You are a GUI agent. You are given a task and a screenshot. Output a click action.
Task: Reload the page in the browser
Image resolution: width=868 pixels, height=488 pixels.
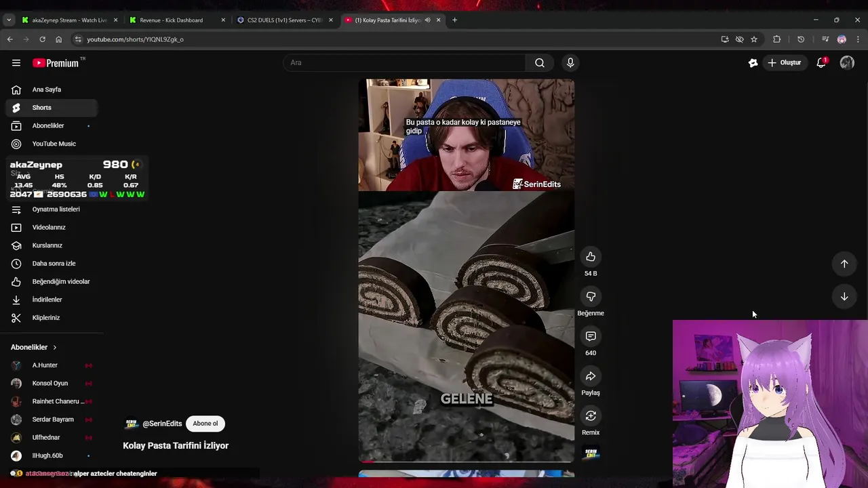[x=42, y=39]
